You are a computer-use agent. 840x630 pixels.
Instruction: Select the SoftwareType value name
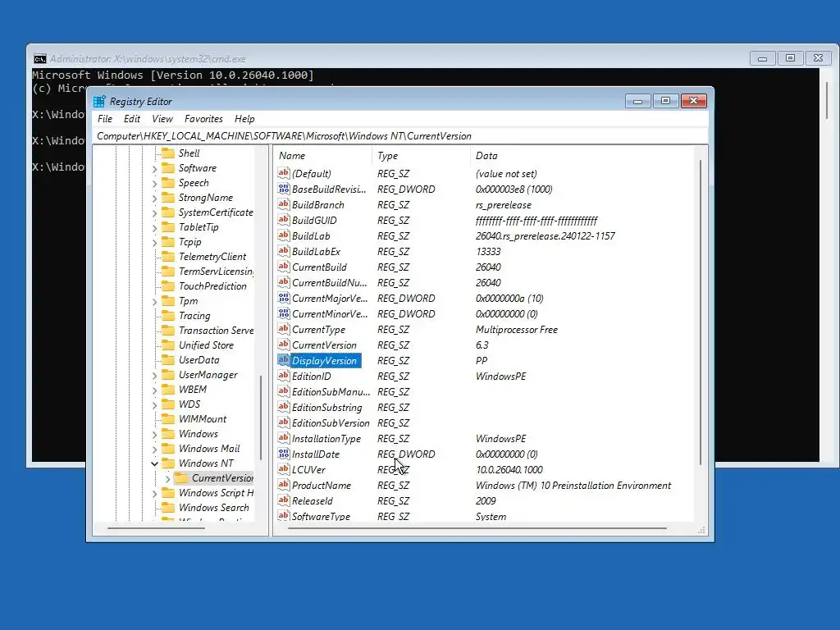(x=321, y=516)
